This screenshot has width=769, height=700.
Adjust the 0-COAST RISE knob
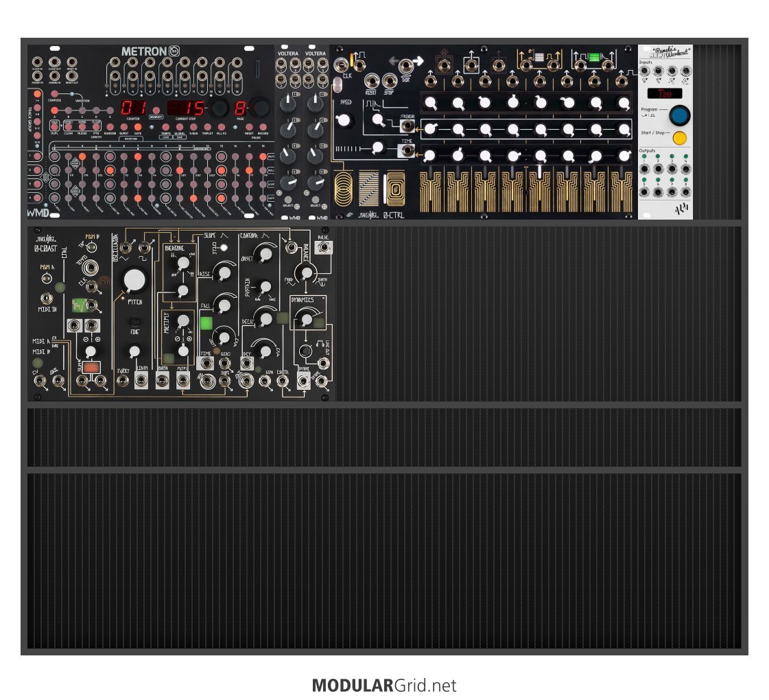point(224,272)
